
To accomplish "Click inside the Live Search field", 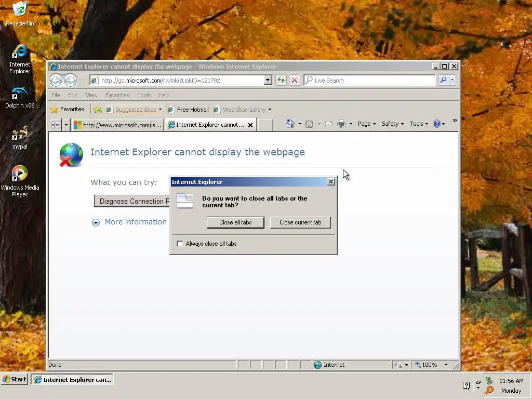I will pyautogui.click(x=370, y=80).
